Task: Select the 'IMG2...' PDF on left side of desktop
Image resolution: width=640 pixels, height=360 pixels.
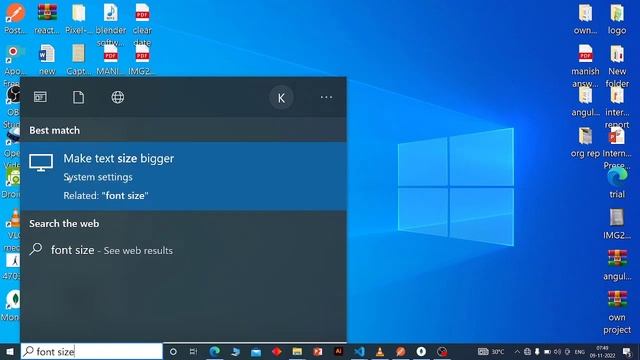Action: pyautogui.click(x=142, y=60)
